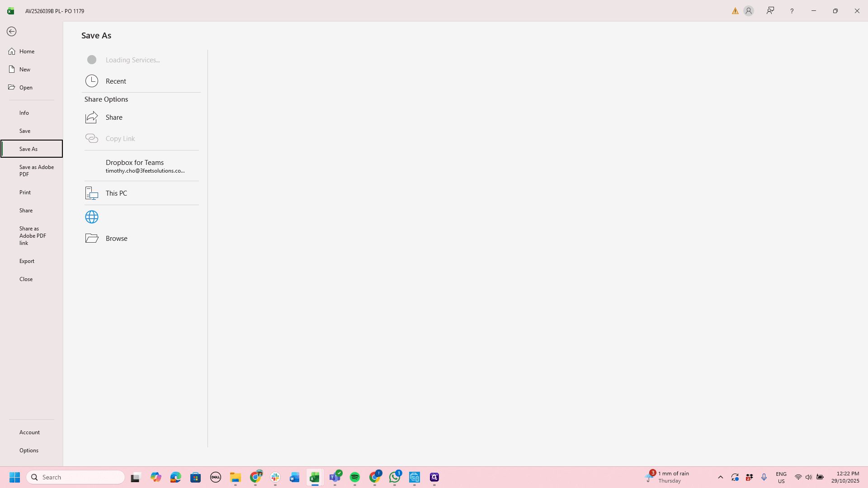Open the Print page
The height and width of the screenshot is (488, 868).
[31, 192]
